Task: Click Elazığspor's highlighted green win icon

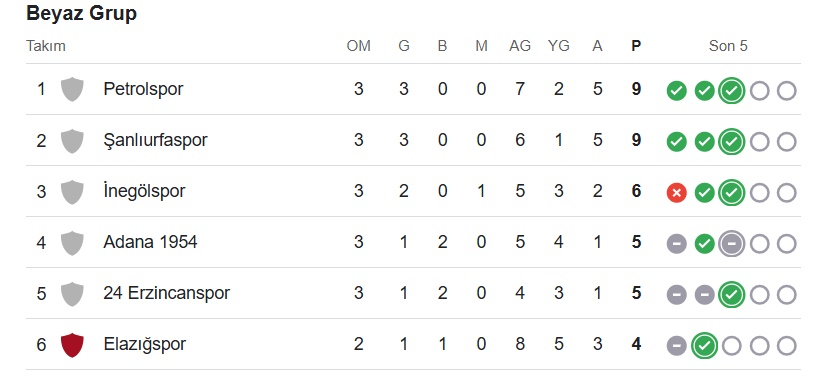Action: pos(704,346)
